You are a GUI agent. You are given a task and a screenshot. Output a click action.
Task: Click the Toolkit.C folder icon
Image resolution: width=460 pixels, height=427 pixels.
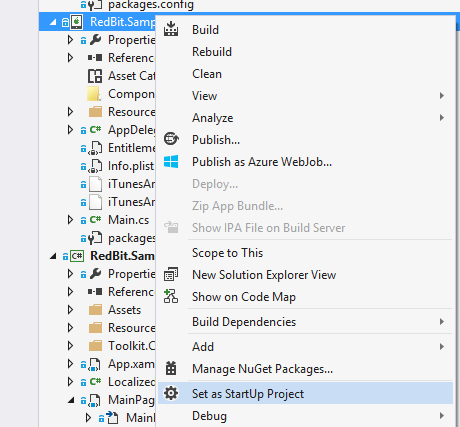[96, 346]
